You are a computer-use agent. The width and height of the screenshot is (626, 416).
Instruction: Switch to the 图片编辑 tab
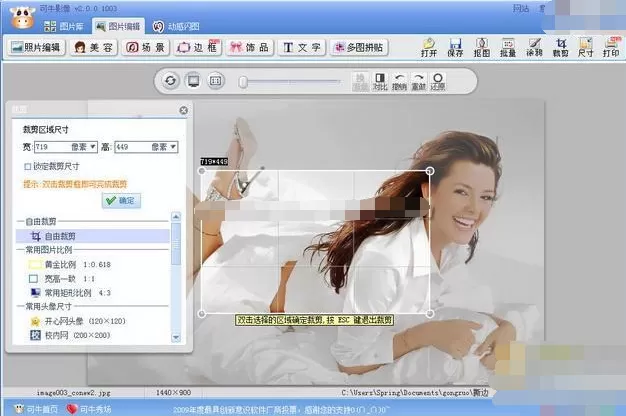point(118,26)
